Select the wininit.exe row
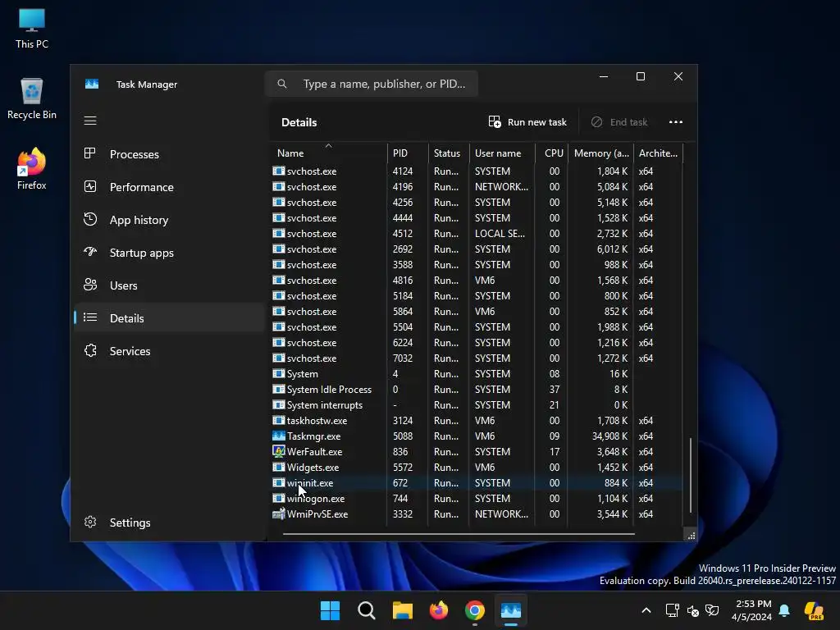This screenshot has height=630, width=840. [x=477, y=482]
